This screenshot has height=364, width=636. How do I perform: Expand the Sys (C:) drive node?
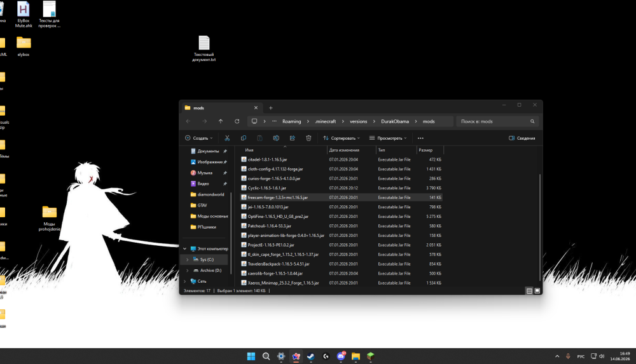tap(188, 259)
